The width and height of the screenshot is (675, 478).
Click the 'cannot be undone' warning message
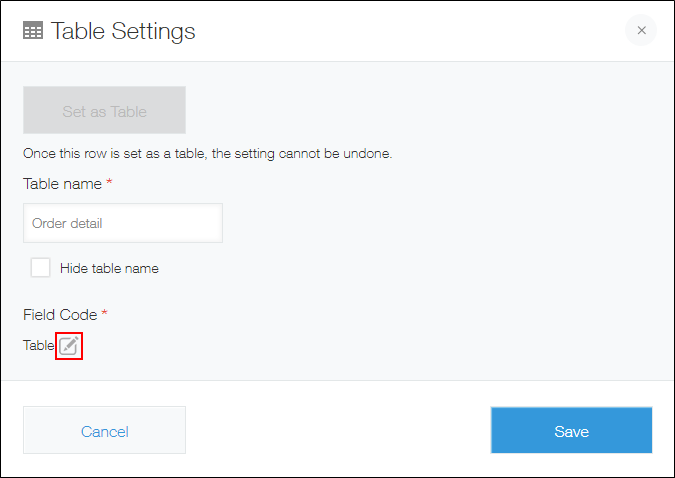(x=207, y=154)
